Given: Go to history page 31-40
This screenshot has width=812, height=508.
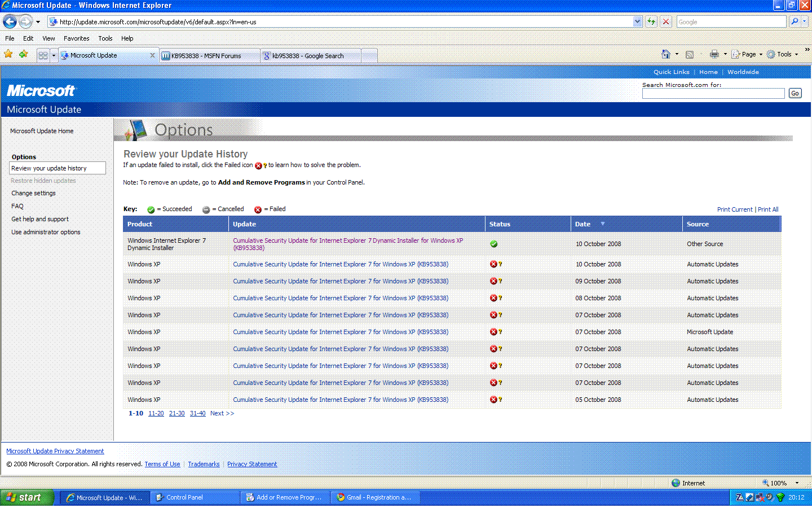Looking at the screenshot, I should point(197,413).
